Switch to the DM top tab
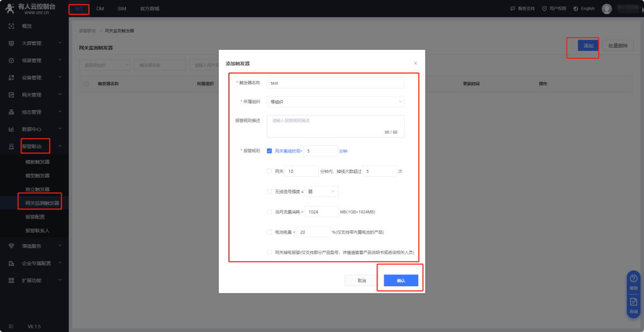The width and height of the screenshot is (644, 332). (100, 9)
